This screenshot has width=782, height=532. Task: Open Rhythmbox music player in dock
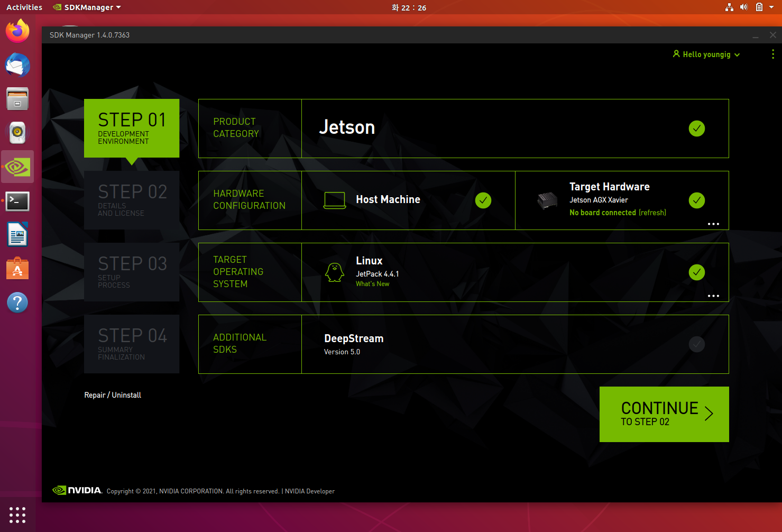point(17,133)
